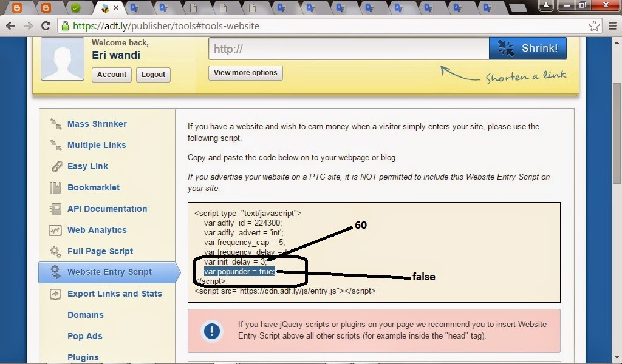Image resolution: width=622 pixels, height=364 pixels.
Task: Click the API Documentation icon
Action: click(55, 209)
